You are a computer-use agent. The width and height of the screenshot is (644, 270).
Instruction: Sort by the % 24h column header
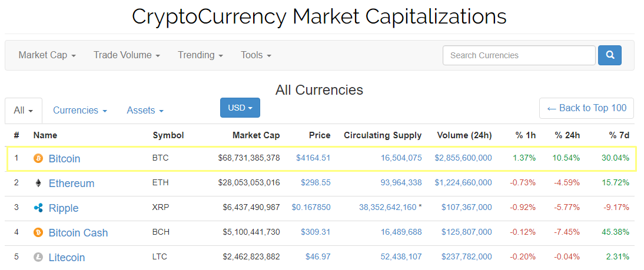click(567, 135)
